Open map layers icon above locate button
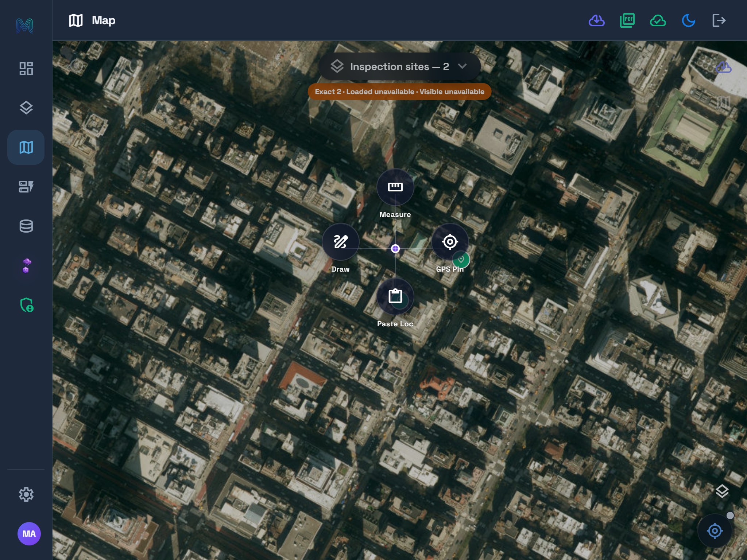The width and height of the screenshot is (747, 560). 722,491
